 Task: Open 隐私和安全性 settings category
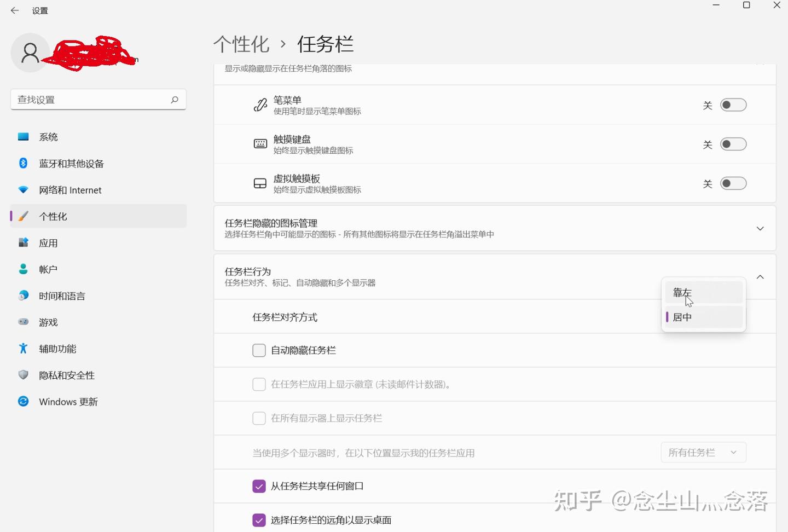click(x=99, y=375)
